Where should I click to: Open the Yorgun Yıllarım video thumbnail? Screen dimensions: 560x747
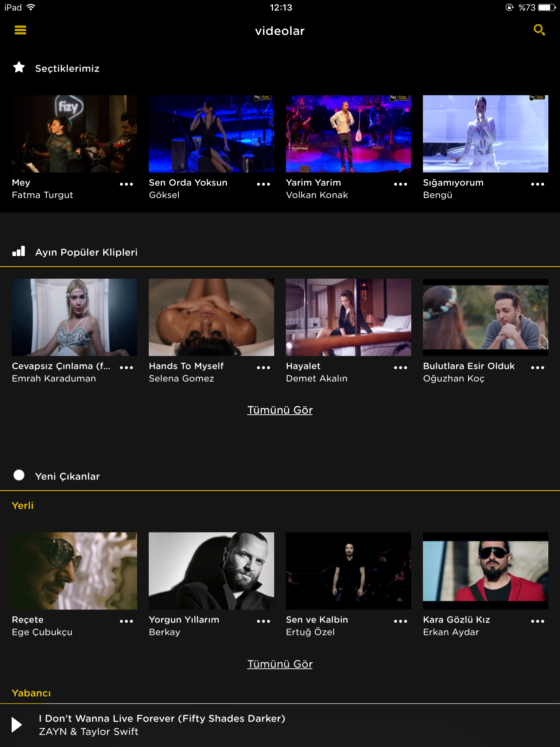(x=211, y=571)
